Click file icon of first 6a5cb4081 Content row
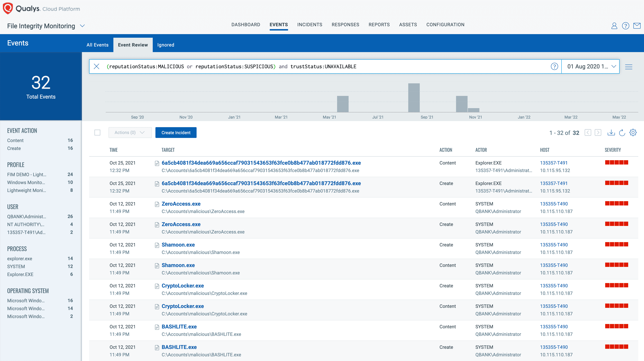 click(157, 163)
